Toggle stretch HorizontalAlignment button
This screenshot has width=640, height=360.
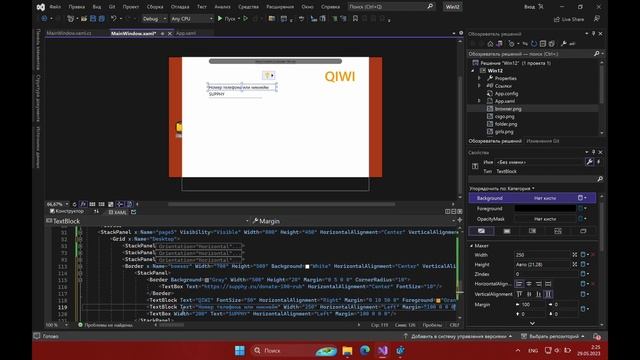click(549, 284)
